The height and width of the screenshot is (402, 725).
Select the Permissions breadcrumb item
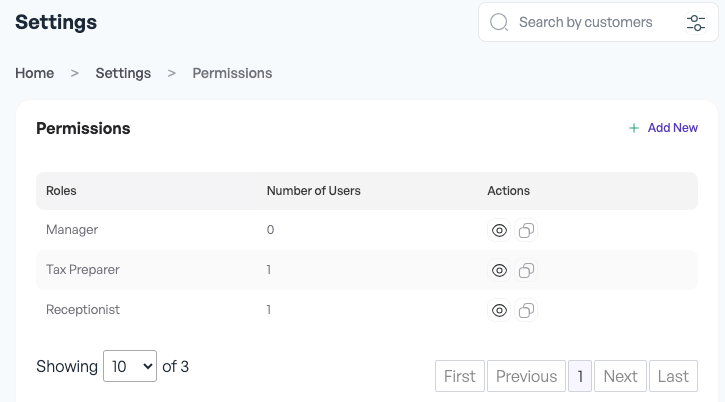click(232, 73)
